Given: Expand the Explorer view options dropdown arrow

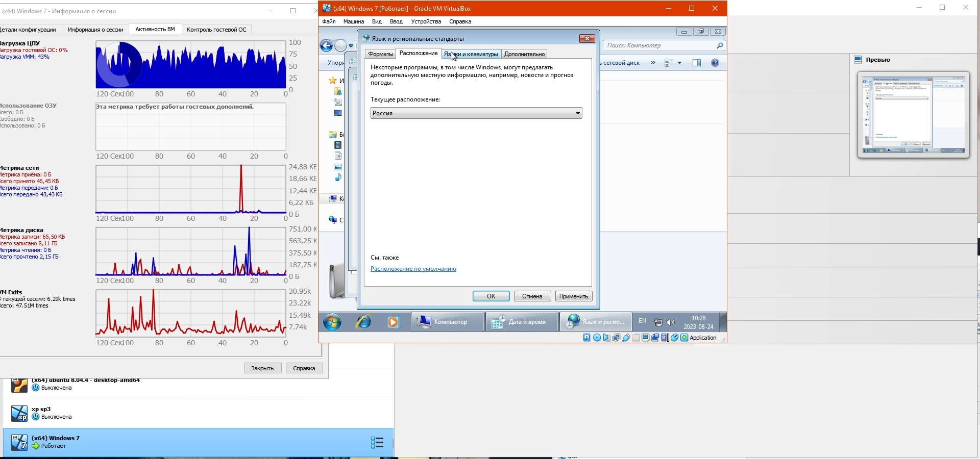Looking at the screenshot, I should point(679,63).
